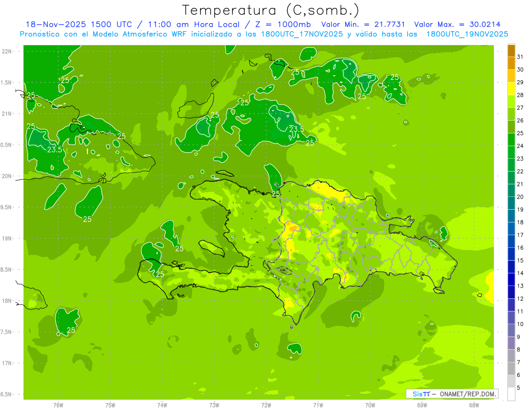Click the "19N" latitude axis label
Viewport: 532px width, 411px height.
pos(7,239)
